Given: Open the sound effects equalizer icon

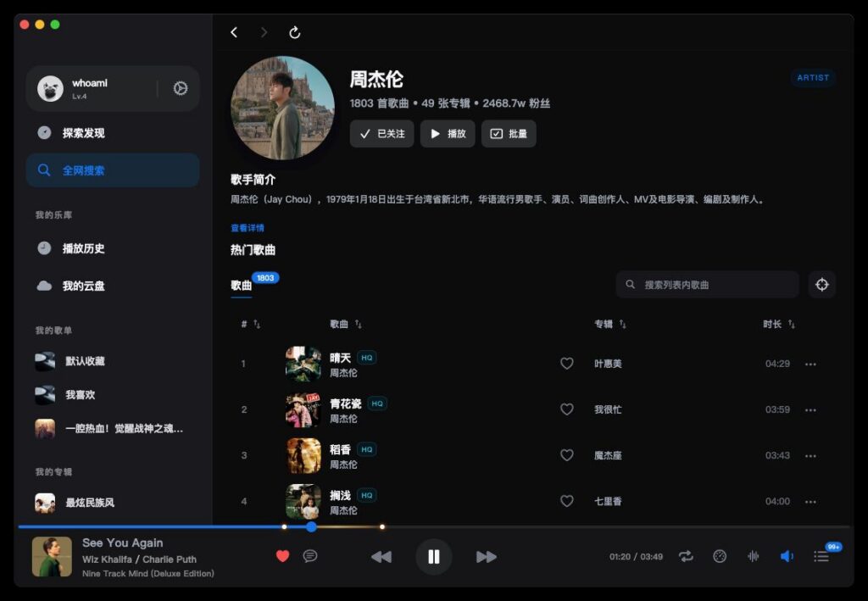Looking at the screenshot, I should pos(753,557).
